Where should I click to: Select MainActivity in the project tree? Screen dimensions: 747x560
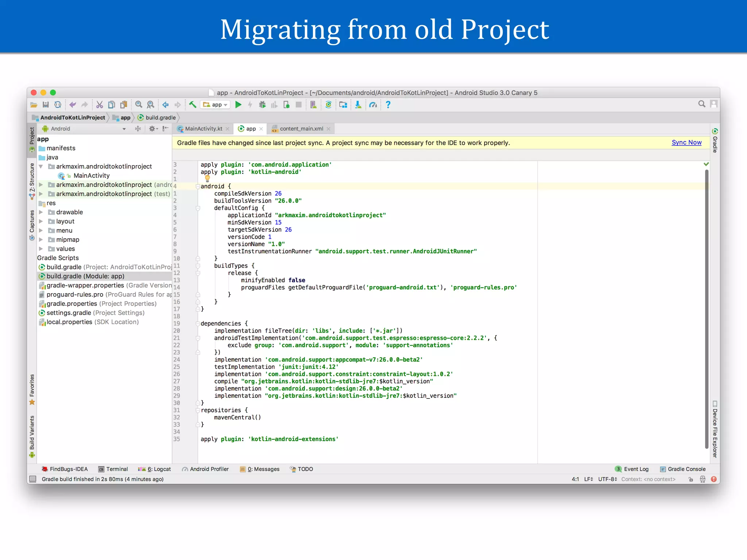[92, 176]
